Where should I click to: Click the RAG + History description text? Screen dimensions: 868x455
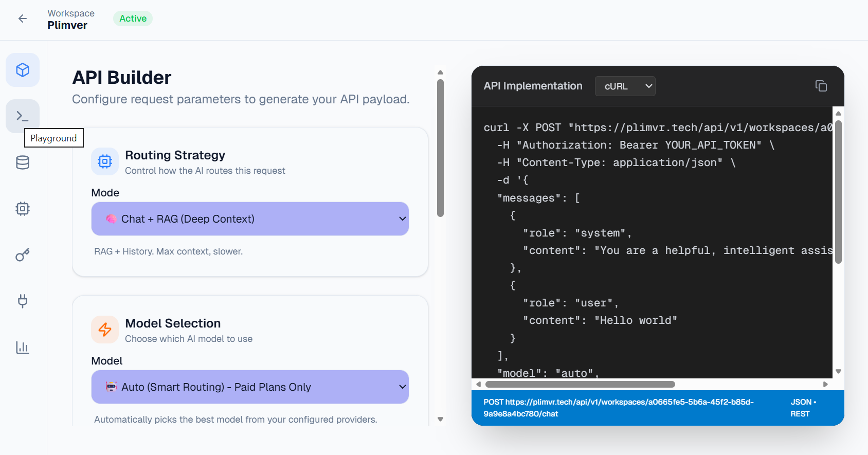168,251
